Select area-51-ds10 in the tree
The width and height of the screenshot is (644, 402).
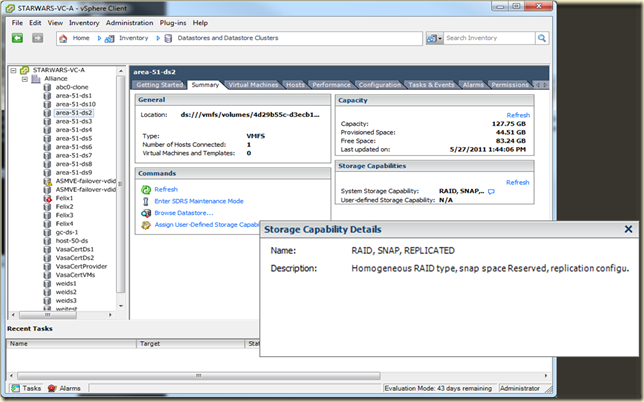[76, 104]
